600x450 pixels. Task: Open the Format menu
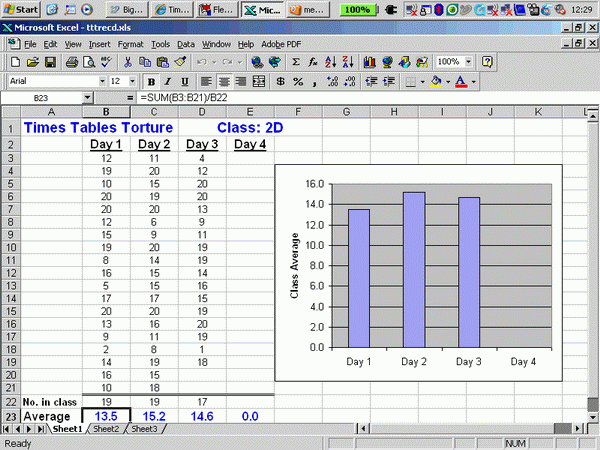130,44
